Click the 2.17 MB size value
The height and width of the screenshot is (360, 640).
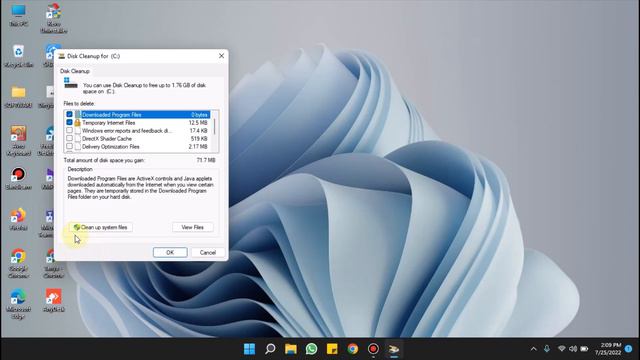point(198,147)
